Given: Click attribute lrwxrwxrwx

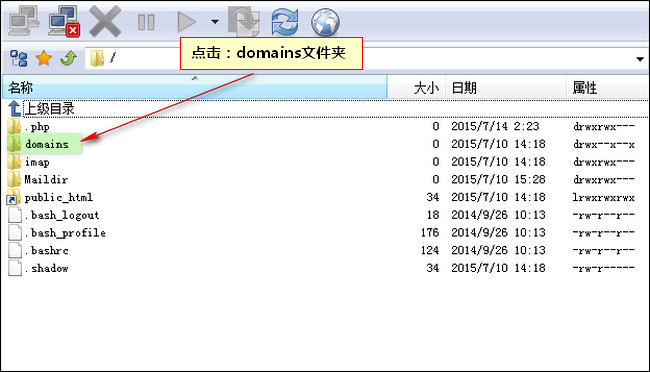Looking at the screenshot, I should (x=604, y=197).
